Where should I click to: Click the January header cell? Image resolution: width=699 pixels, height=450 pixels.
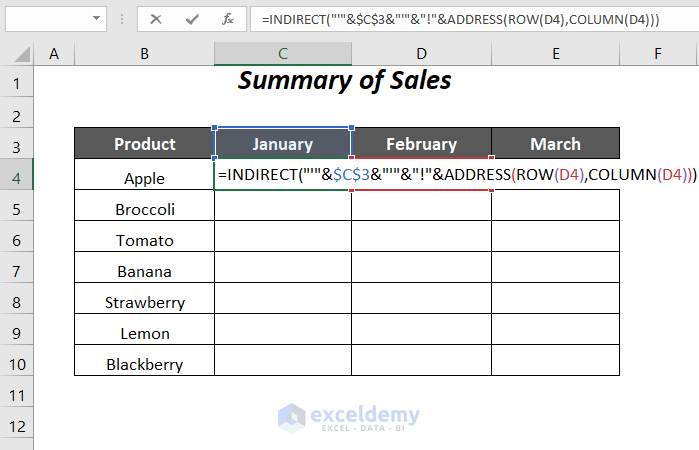pos(283,144)
